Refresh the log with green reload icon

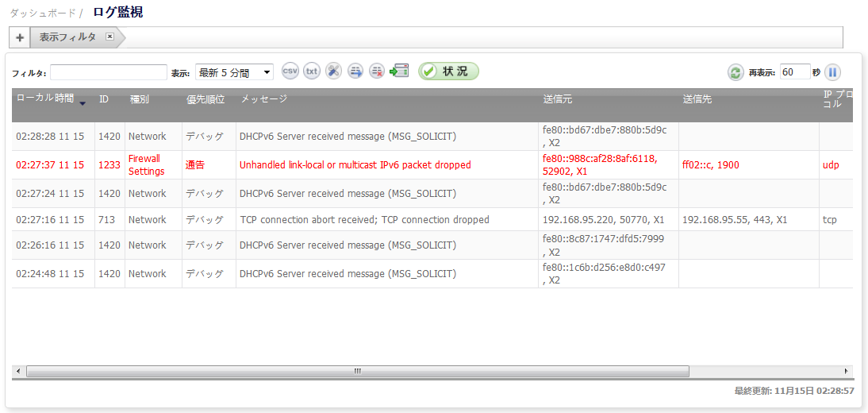click(735, 72)
